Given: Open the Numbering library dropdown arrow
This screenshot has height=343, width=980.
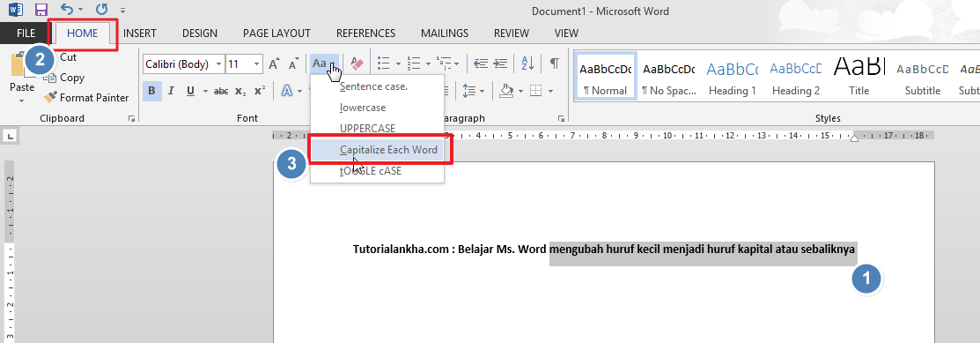Looking at the screenshot, I should coord(428,63).
